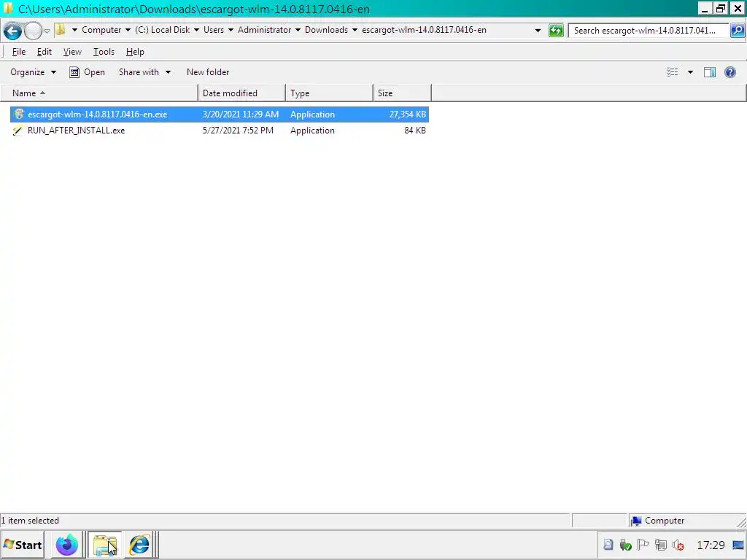The height and width of the screenshot is (560, 747).
Task: Click the Windows Explorer taskbar icon
Action: (105, 545)
